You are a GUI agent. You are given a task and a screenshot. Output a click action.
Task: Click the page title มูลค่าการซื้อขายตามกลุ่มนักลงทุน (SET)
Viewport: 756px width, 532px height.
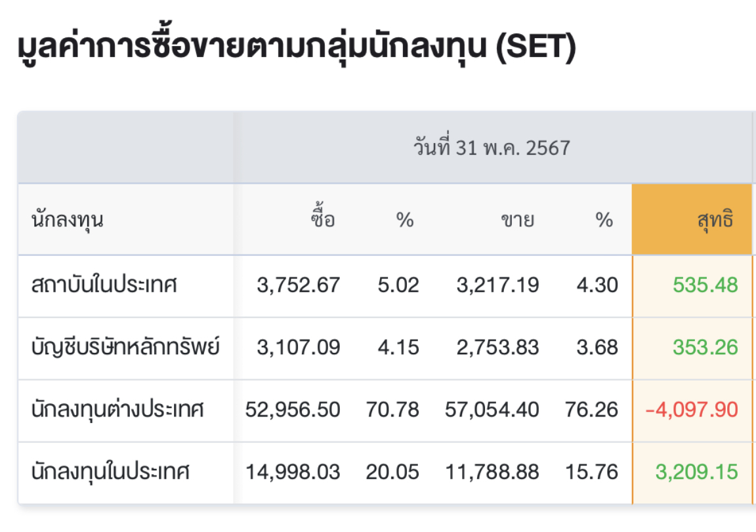pos(297,47)
